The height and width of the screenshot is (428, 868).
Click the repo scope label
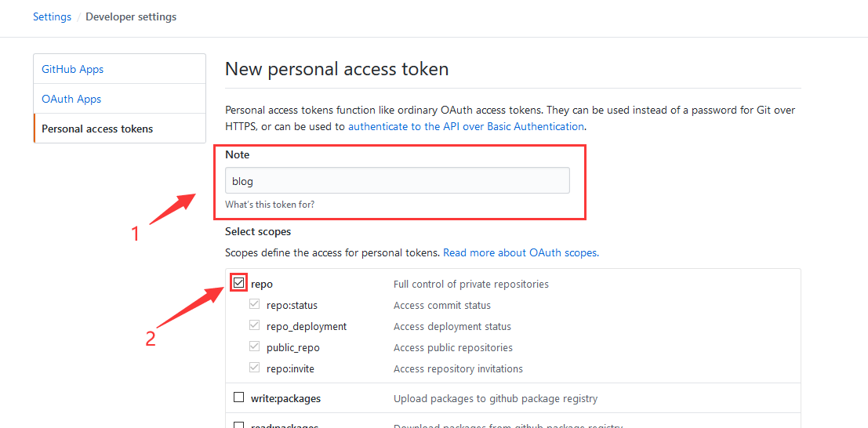pos(262,284)
